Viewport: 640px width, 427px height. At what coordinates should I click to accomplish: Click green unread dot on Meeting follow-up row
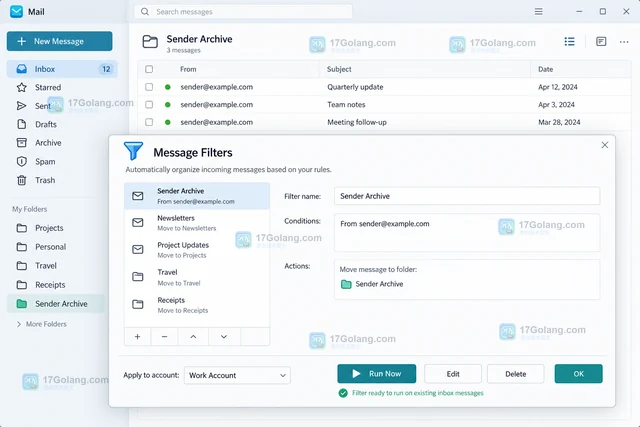coord(167,122)
